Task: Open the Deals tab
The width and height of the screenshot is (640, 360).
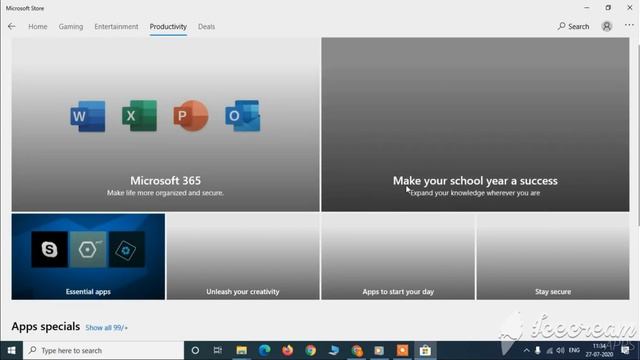Action: tap(207, 27)
